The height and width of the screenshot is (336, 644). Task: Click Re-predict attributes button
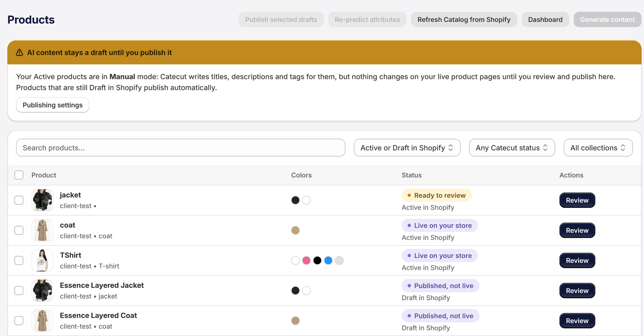(367, 20)
